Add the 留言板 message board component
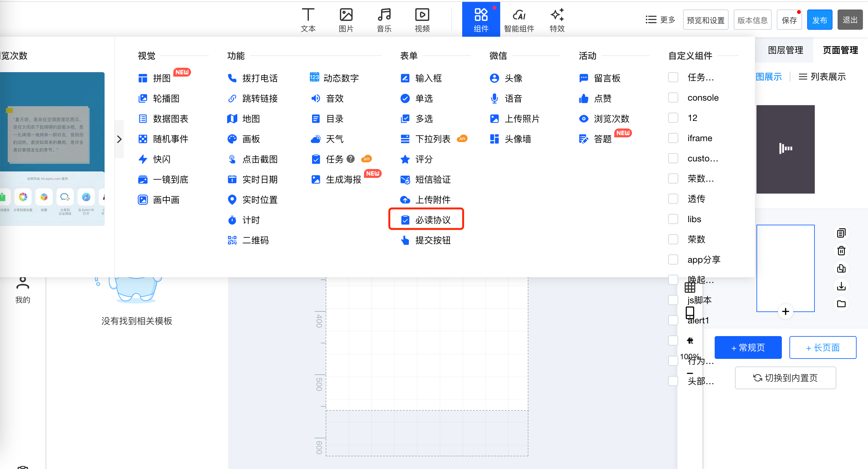This screenshot has height=469, width=868. (x=600, y=78)
